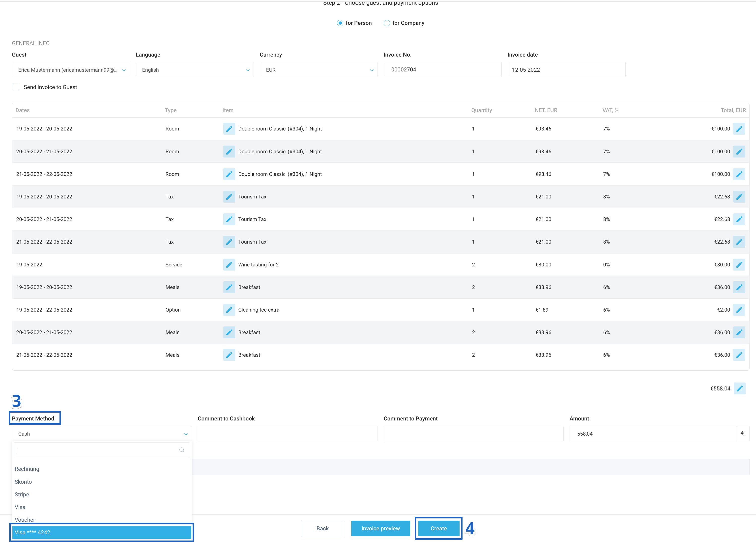Edit total pencil for Room 19-05-2022 - 20-05-2022
756x543 pixels.
(x=739, y=129)
